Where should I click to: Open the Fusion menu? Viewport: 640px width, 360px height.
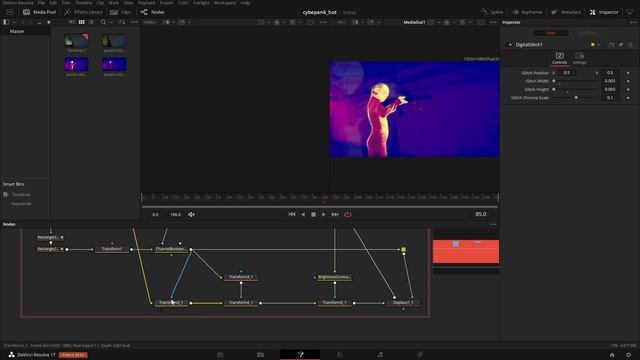pyautogui.click(x=166, y=3)
